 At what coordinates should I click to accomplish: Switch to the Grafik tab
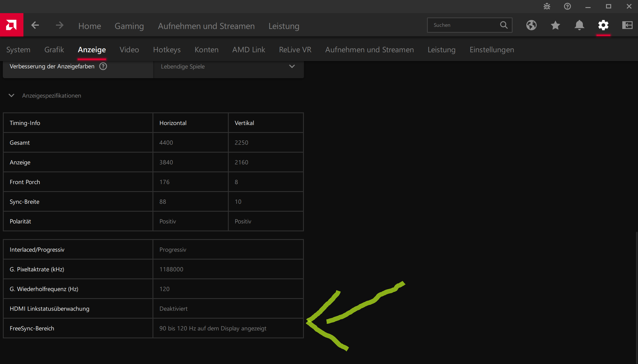point(54,50)
